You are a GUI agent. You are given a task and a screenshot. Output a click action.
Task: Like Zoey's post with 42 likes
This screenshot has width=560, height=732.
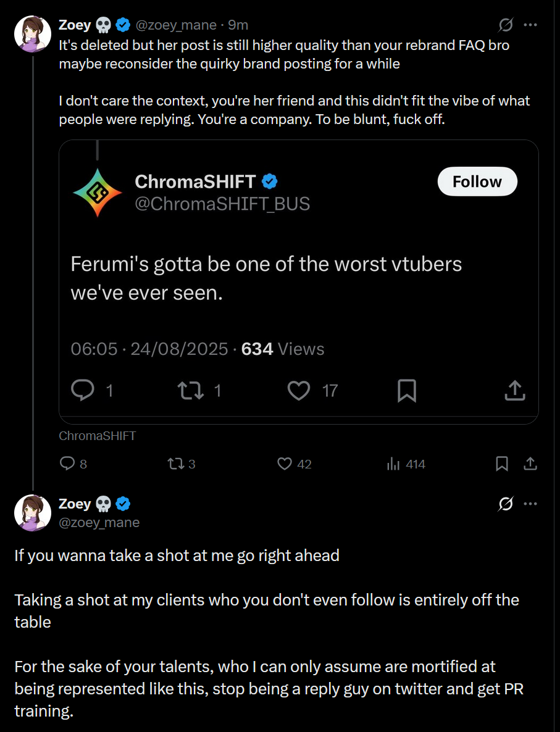coord(285,464)
